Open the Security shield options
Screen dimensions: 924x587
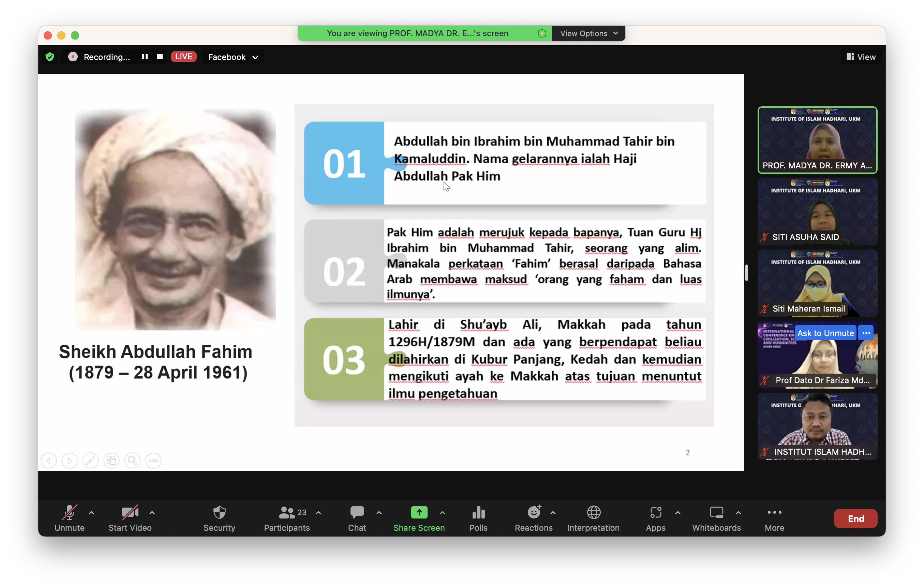[219, 518]
